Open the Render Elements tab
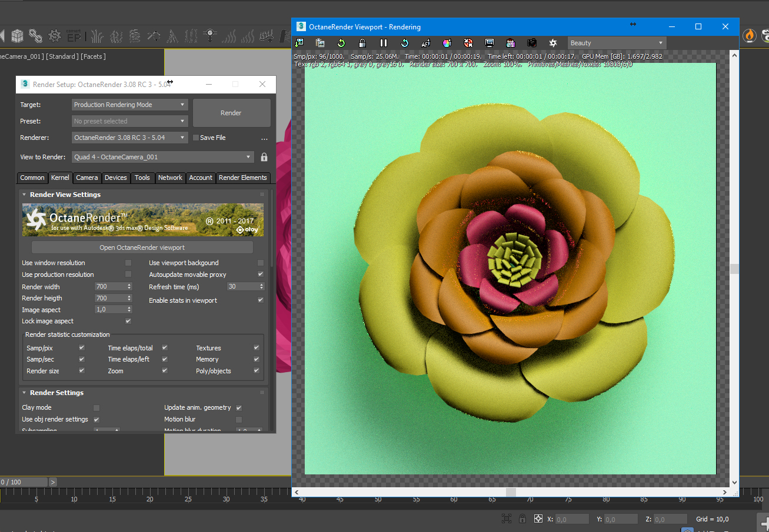This screenshot has height=532, width=769. pyautogui.click(x=242, y=178)
